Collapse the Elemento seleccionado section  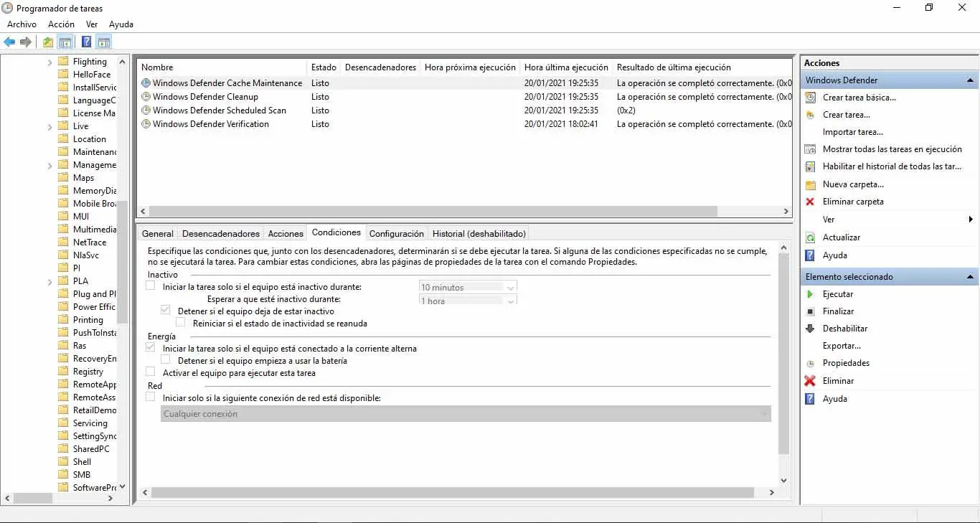[x=970, y=277]
